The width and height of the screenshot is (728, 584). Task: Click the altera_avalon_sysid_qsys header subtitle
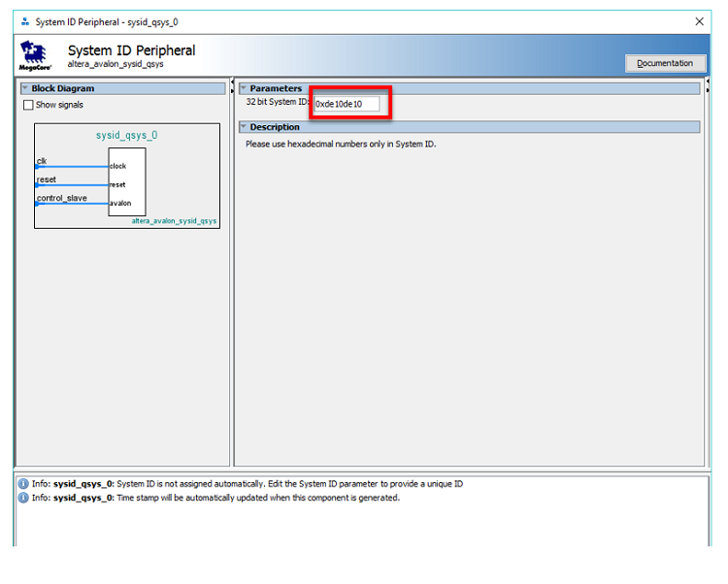click(x=116, y=64)
